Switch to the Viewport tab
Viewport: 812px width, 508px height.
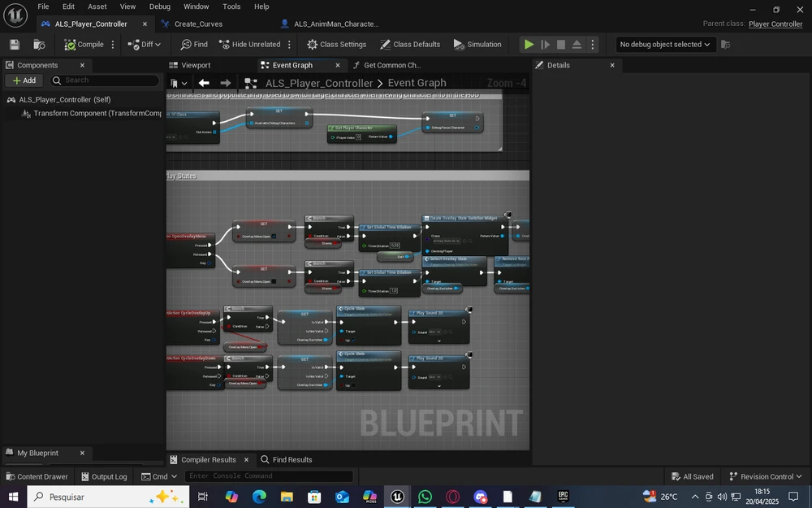195,65
